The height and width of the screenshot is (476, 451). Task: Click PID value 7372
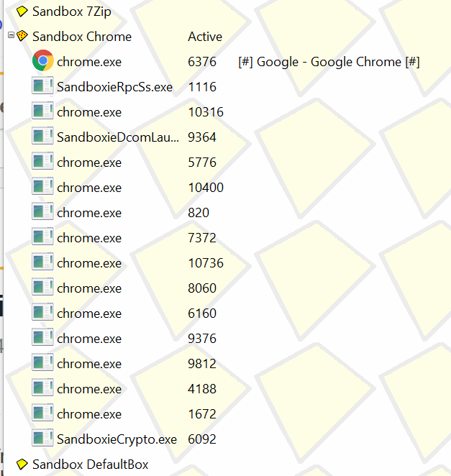pyautogui.click(x=202, y=238)
